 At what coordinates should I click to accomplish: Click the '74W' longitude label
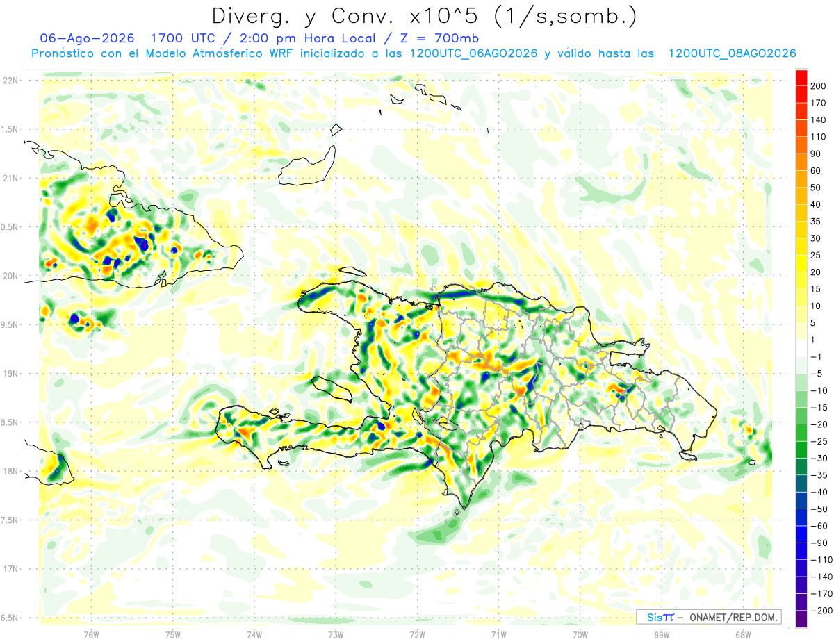coord(254,634)
